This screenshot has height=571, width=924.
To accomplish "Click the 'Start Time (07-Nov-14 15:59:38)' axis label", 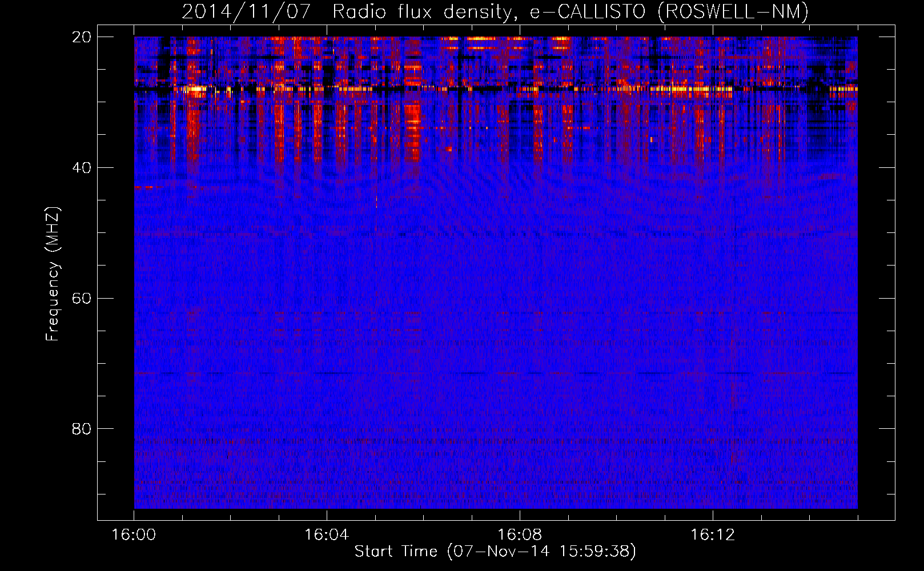I will 495,551.
